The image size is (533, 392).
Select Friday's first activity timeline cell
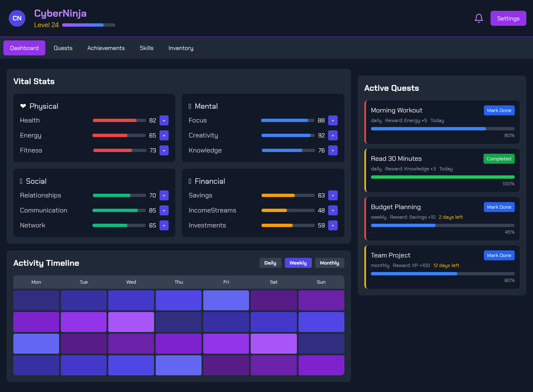pos(226,300)
